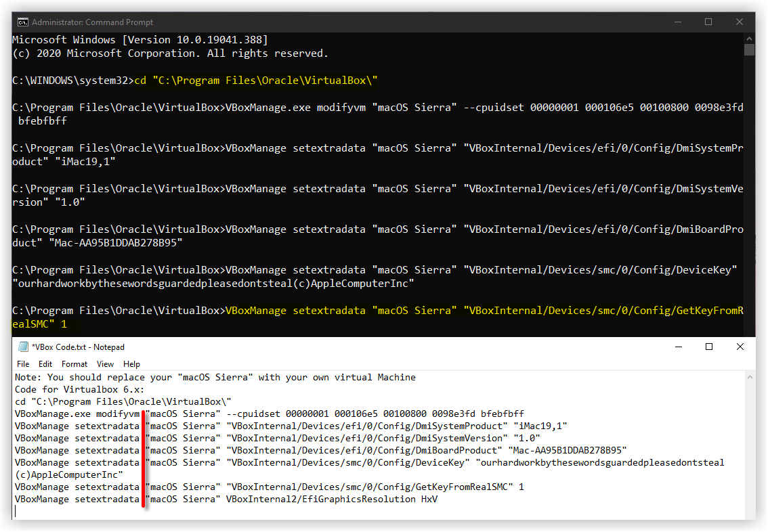Click the DmiBoardProduct command in Command Prompt
The width and height of the screenshot is (768, 532).
(378, 236)
